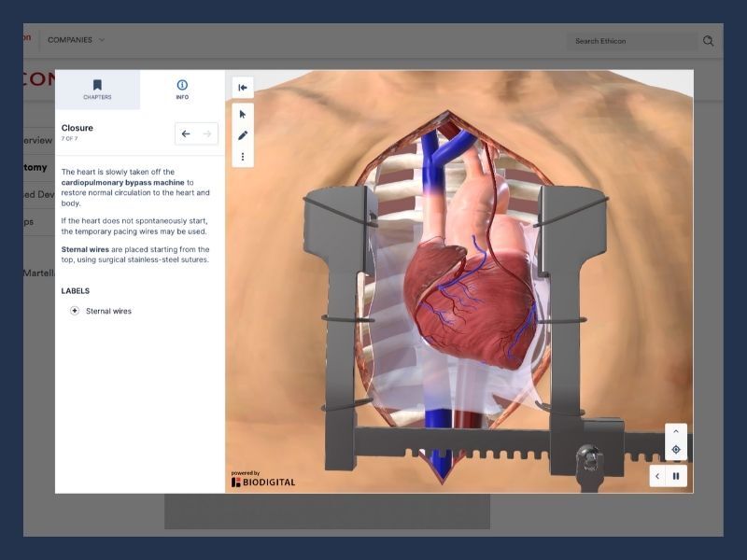The width and height of the screenshot is (747, 560).
Task: Click the recenter view target icon
Action: pyautogui.click(x=676, y=450)
